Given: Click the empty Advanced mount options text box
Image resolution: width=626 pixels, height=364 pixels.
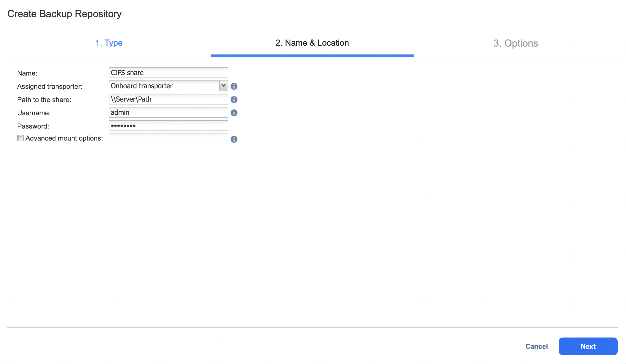Looking at the screenshot, I should (168, 139).
